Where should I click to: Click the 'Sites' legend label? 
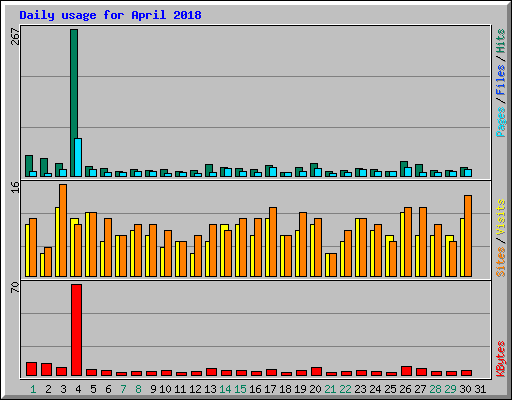tap(501, 262)
